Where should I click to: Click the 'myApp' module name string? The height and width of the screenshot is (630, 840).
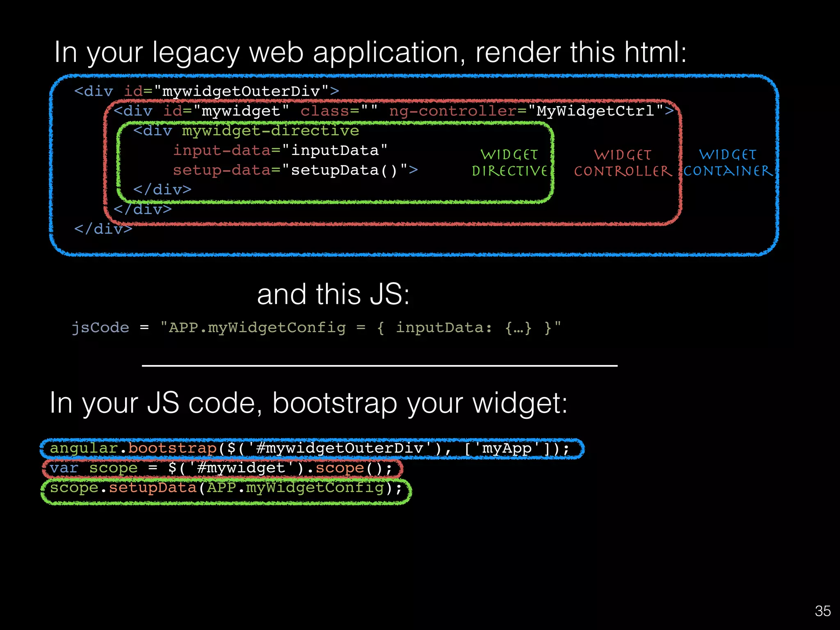click(507, 448)
